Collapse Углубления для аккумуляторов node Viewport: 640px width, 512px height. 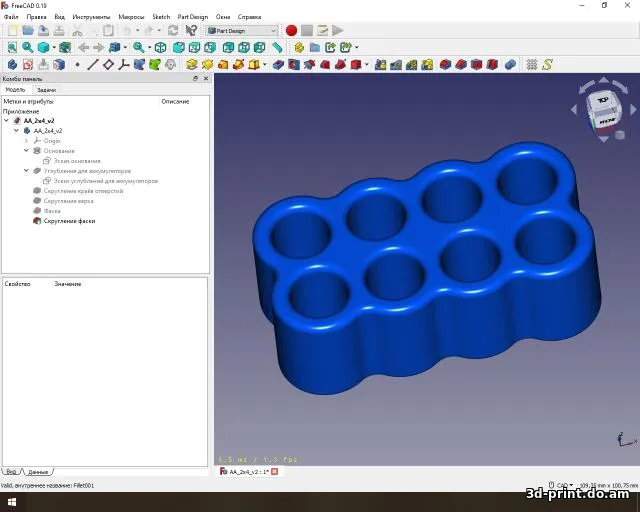[x=26, y=171]
